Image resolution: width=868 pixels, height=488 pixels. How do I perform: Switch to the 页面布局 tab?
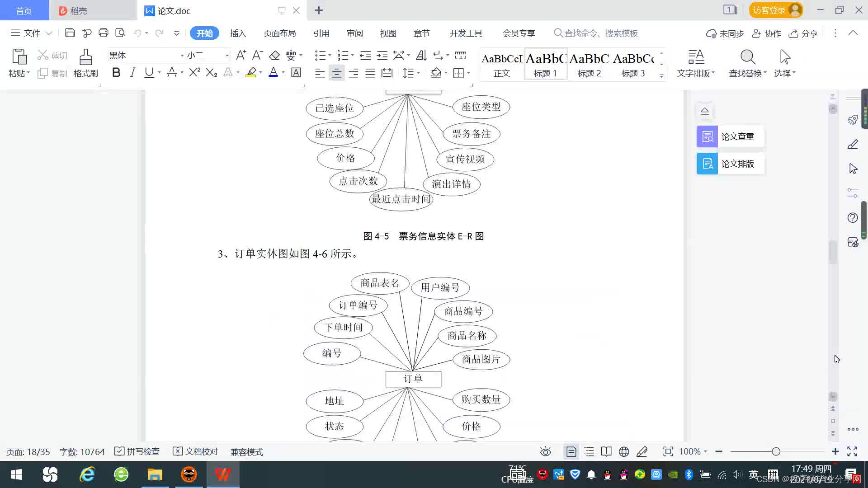(279, 33)
